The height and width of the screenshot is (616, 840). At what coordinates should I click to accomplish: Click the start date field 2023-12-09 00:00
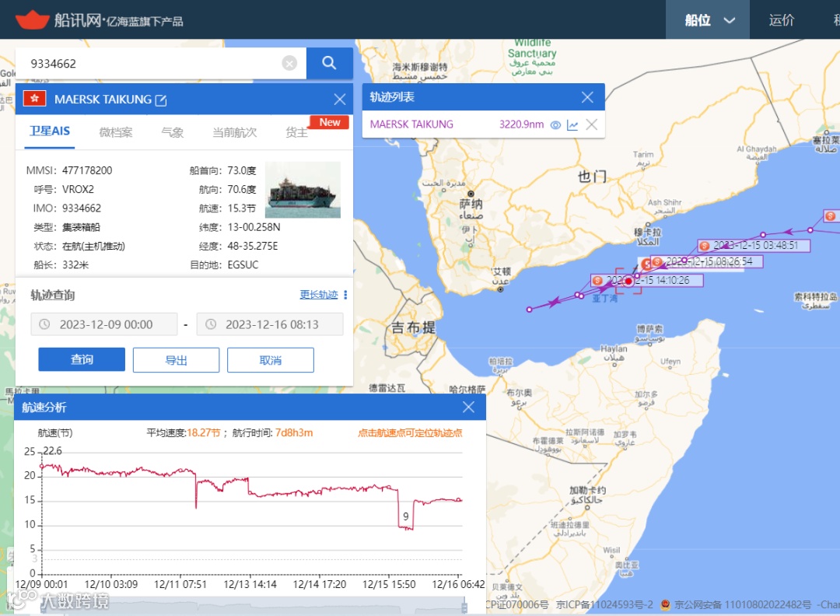[104, 324]
